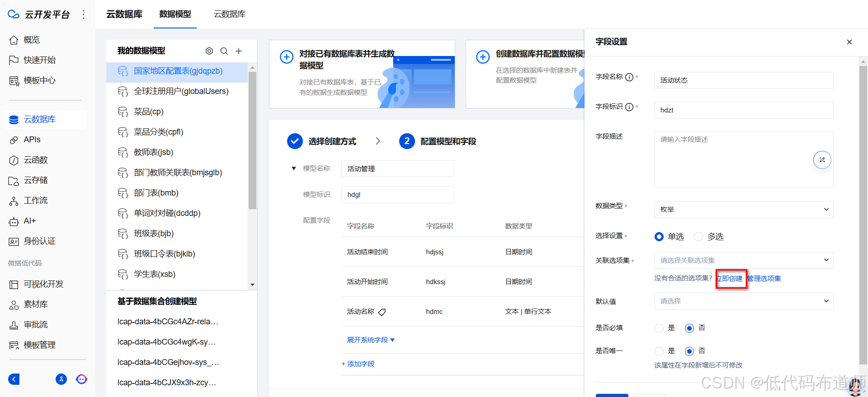Open 快速开始 flag icon

pos(14,60)
